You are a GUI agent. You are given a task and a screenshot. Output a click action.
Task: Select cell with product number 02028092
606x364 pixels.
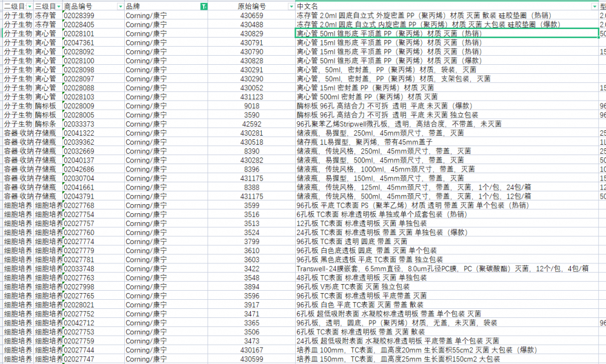(x=93, y=51)
